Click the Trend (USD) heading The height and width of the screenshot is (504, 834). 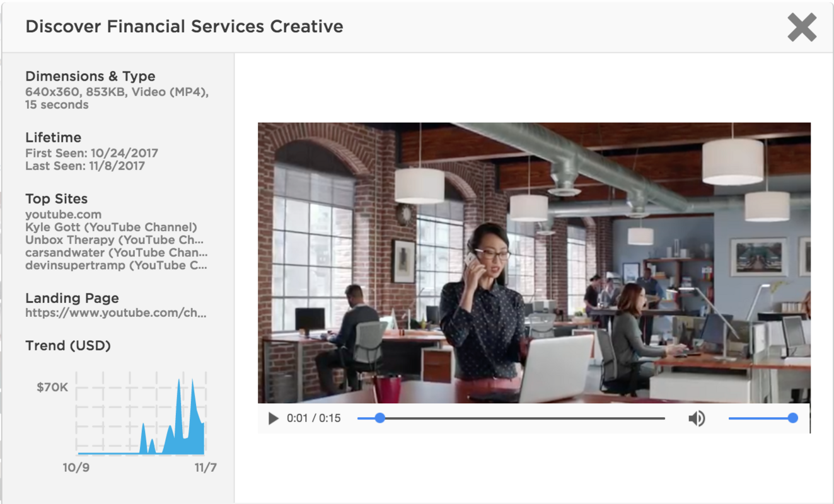(69, 345)
